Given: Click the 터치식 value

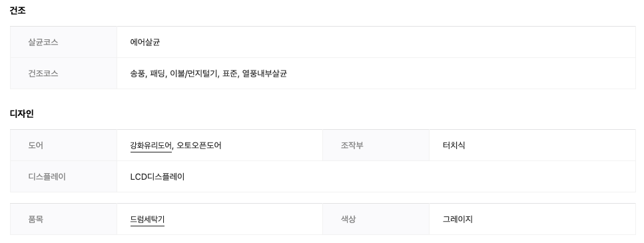Looking at the screenshot, I should pyautogui.click(x=454, y=145).
